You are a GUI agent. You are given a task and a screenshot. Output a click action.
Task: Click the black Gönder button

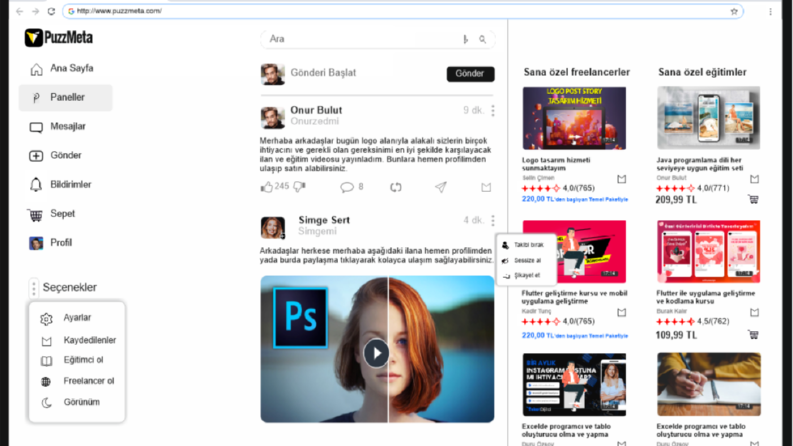click(x=470, y=74)
